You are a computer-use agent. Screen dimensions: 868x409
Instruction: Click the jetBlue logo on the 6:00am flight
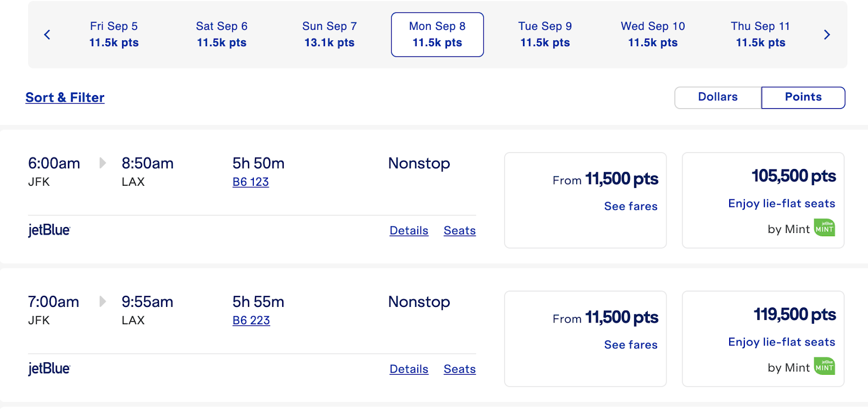point(49,230)
